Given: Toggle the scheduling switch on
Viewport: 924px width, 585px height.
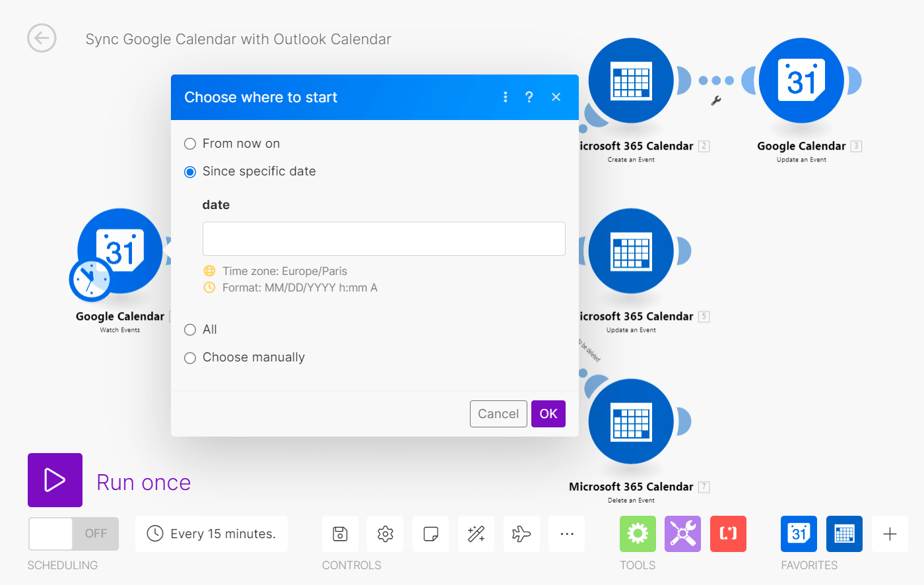Looking at the screenshot, I should click(73, 534).
